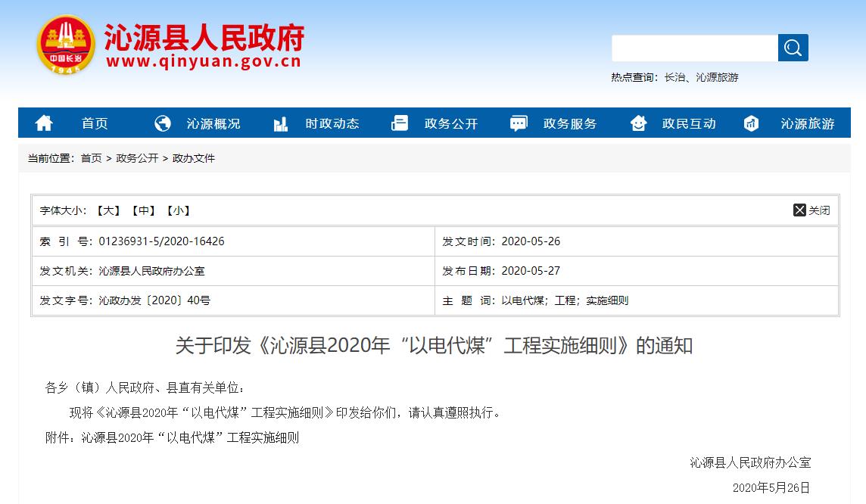Click the magnifier search button
This screenshot has width=866, height=504.
[793, 48]
